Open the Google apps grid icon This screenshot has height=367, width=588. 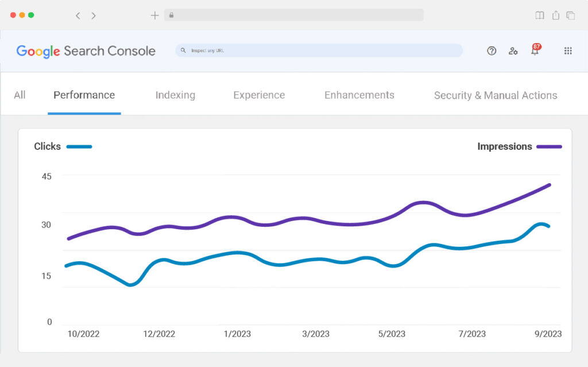pyautogui.click(x=568, y=51)
